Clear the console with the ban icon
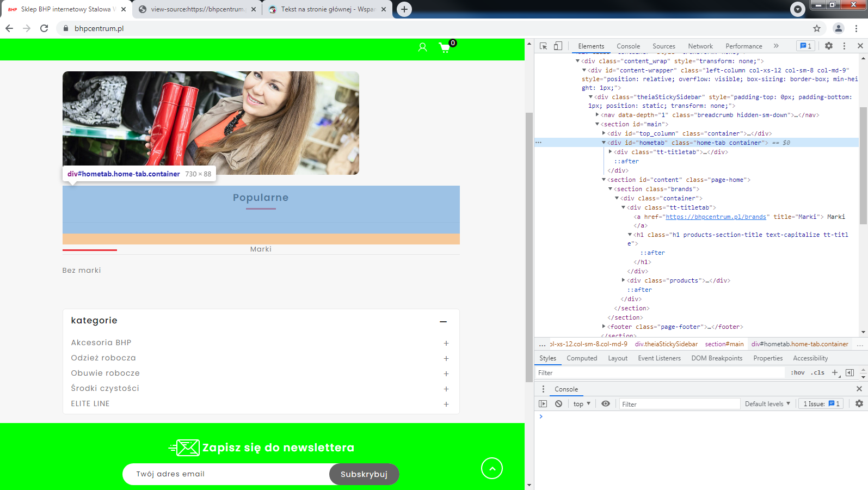868x490 pixels. click(558, 404)
